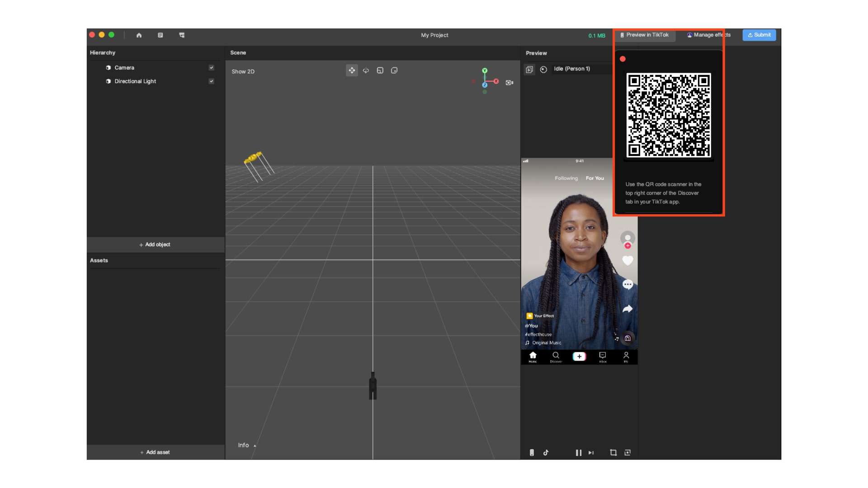This screenshot has height=488, width=868.
Task: Click Me tab in phone preview nav bar
Action: click(x=626, y=357)
